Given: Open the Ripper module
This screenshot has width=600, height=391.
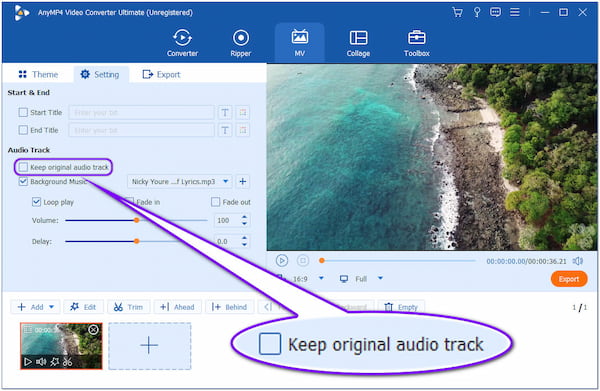Looking at the screenshot, I should click(x=241, y=43).
